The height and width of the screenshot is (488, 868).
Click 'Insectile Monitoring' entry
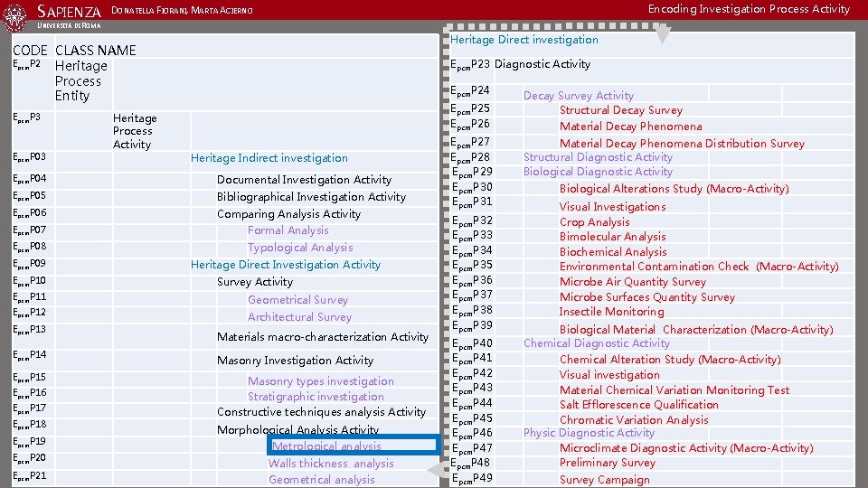612,312
